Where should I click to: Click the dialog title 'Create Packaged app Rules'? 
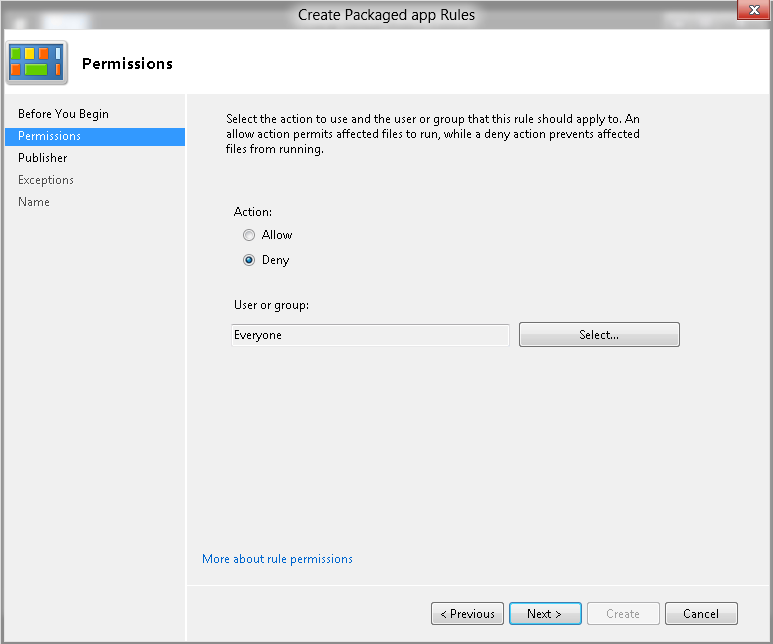(x=386, y=15)
